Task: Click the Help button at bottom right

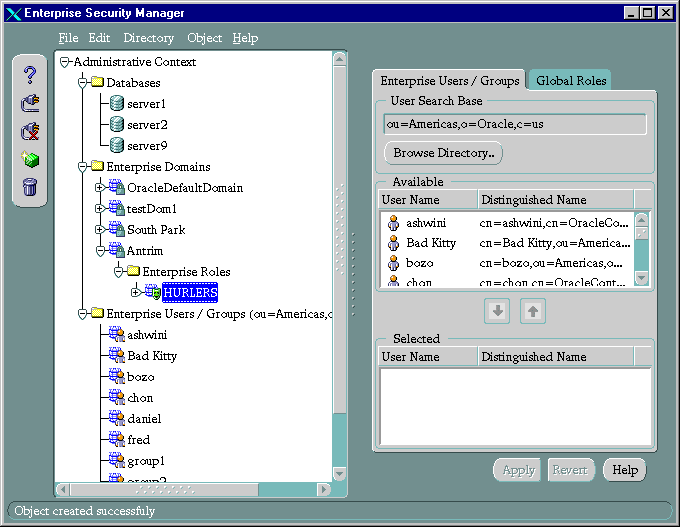Action: [x=624, y=470]
